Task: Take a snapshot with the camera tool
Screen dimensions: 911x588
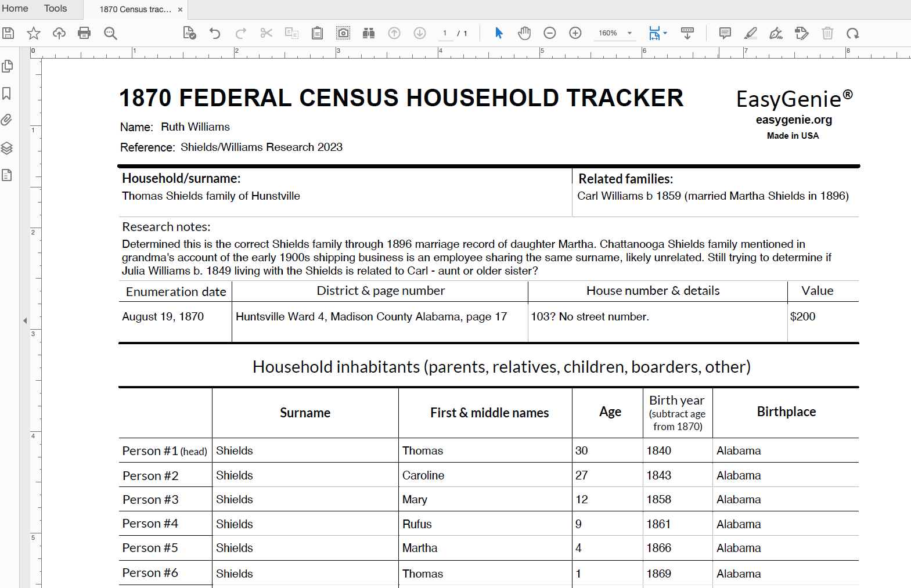Action: pyautogui.click(x=343, y=33)
